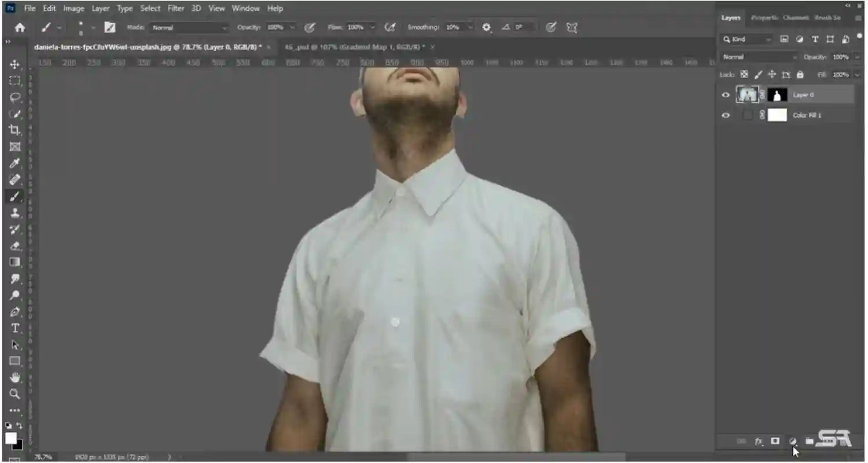
Task: Click the symmetry butterfly icon
Action: tap(572, 27)
